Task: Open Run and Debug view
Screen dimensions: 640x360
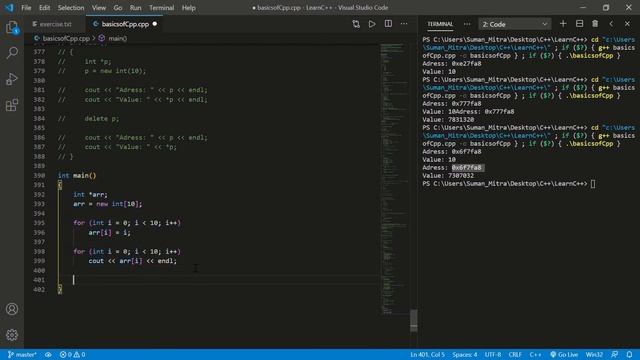Action: pyautogui.click(x=12, y=79)
